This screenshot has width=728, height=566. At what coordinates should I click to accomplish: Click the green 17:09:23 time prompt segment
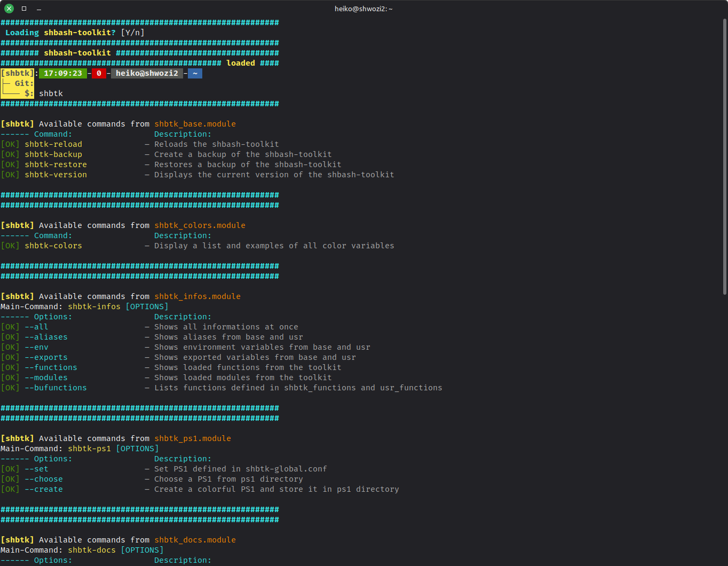[63, 73]
